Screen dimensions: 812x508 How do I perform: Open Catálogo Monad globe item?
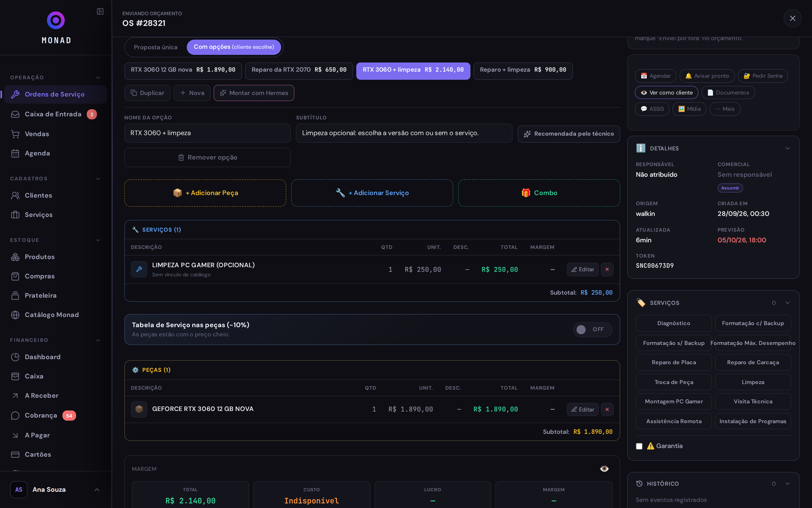(56, 315)
